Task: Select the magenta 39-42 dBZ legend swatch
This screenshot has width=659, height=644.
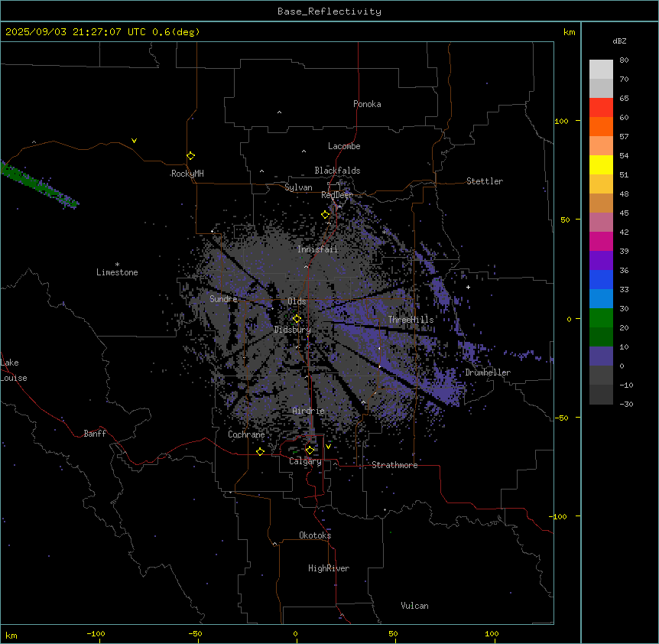Action: (601, 242)
